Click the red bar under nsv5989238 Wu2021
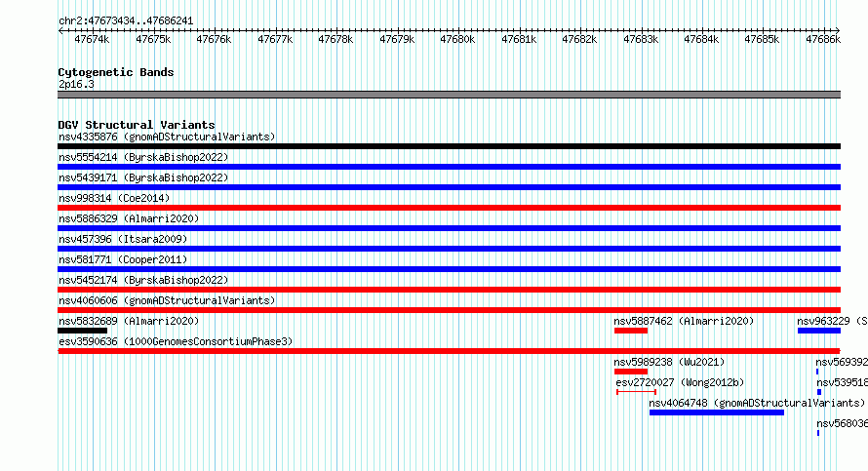868x471 pixels. tap(631, 372)
